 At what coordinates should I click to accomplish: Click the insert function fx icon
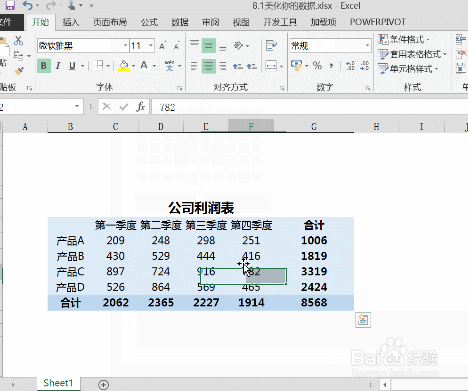(141, 107)
